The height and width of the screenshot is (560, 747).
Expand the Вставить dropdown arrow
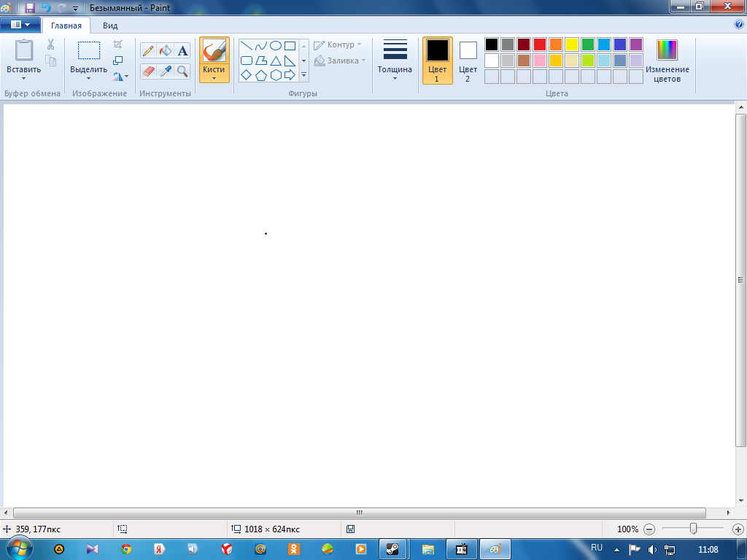[24, 79]
